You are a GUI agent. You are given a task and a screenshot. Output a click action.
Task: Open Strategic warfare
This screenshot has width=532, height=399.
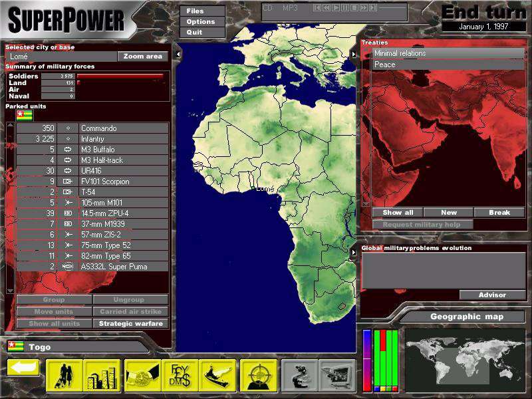pyautogui.click(x=130, y=324)
